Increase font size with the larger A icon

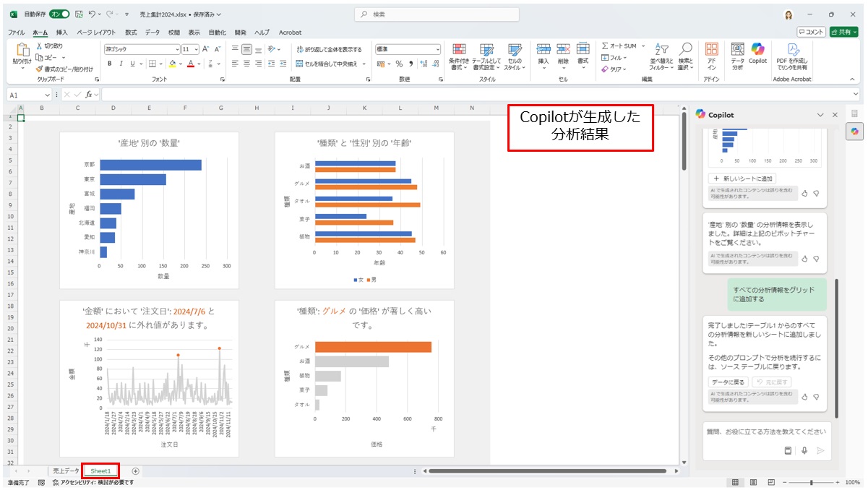click(206, 49)
